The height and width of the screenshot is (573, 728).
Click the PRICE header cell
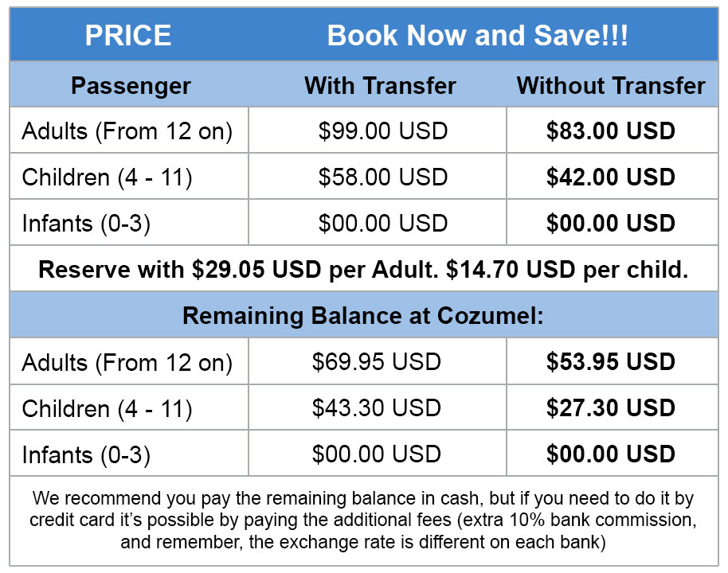(x=128, y=36)
